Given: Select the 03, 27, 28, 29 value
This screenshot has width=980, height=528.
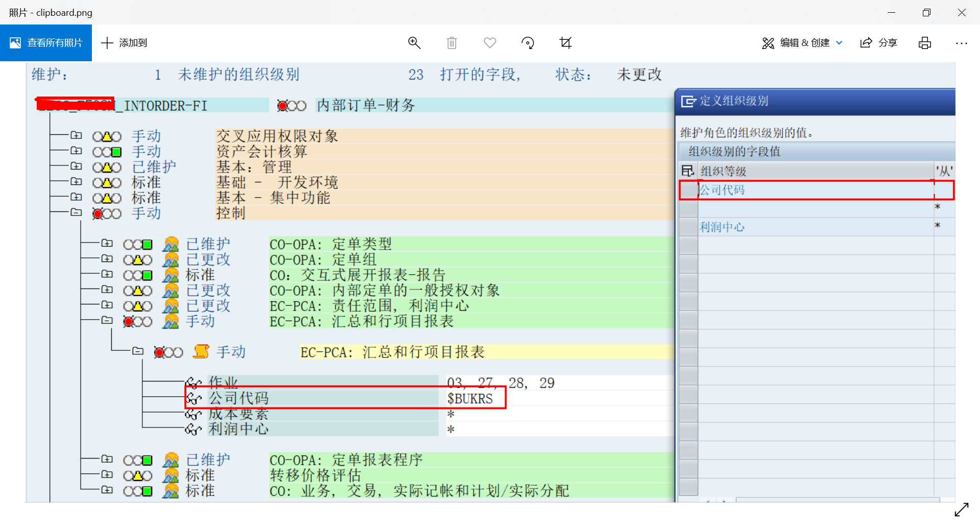Looking at the screenshot, I should tap(501, 383).
